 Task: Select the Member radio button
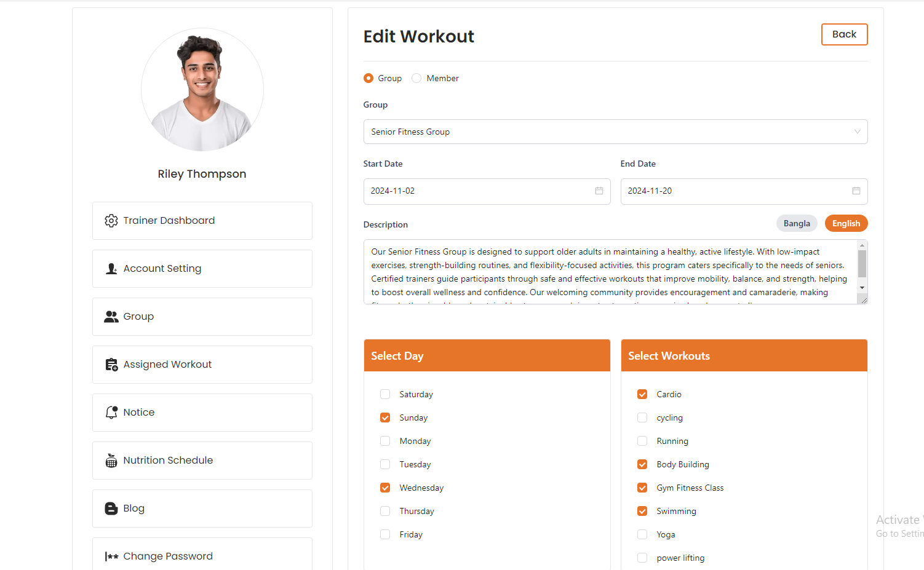coord(416,78)
